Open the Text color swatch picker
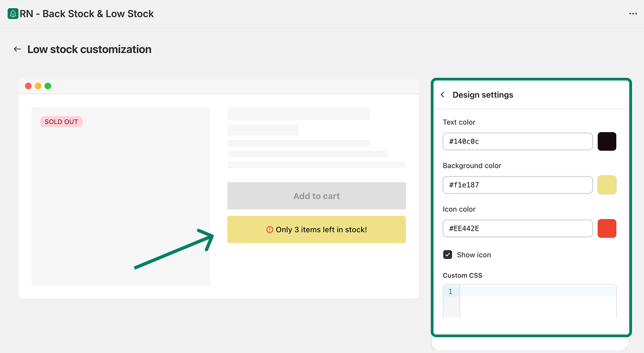Screen dimensions: 644x353 tap(607, 141)
